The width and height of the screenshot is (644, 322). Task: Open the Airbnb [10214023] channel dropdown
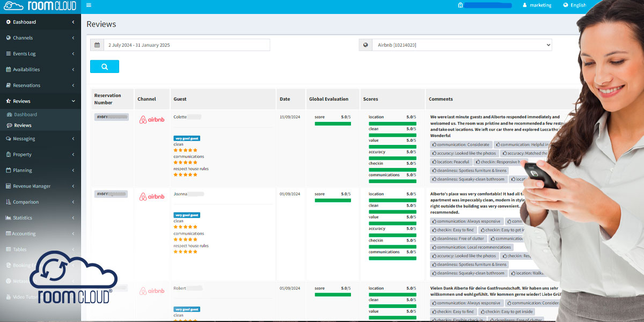462,45
